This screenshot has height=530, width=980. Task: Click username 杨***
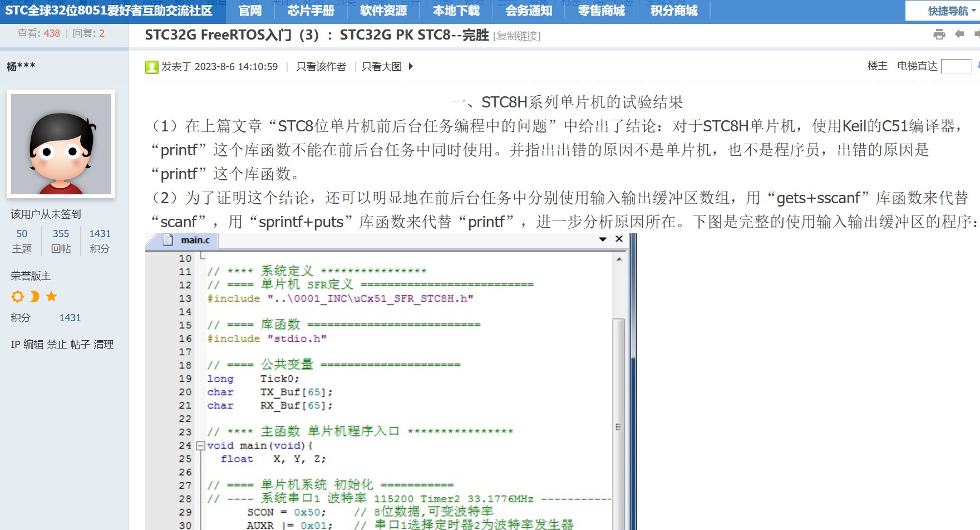coord(21,67)
